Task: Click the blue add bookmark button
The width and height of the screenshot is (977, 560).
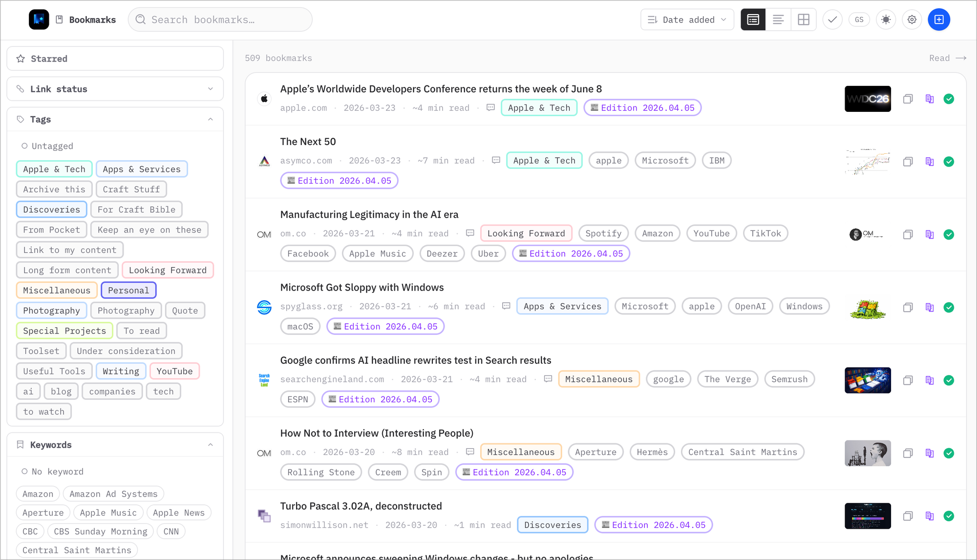Action: click(x=938, y=20)
